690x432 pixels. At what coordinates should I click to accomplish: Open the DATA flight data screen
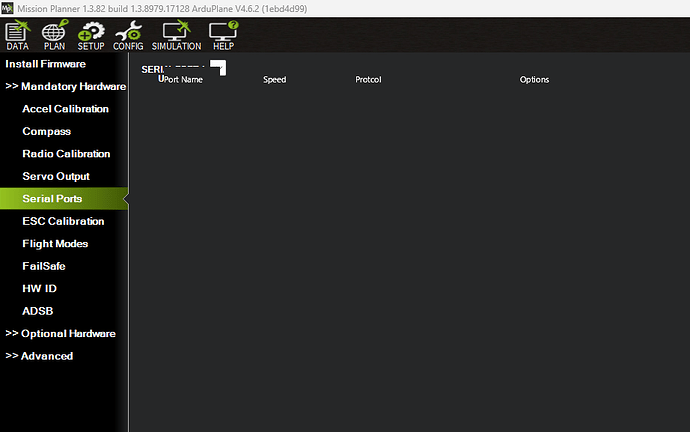pyautogui.click(x=17, y=35)
